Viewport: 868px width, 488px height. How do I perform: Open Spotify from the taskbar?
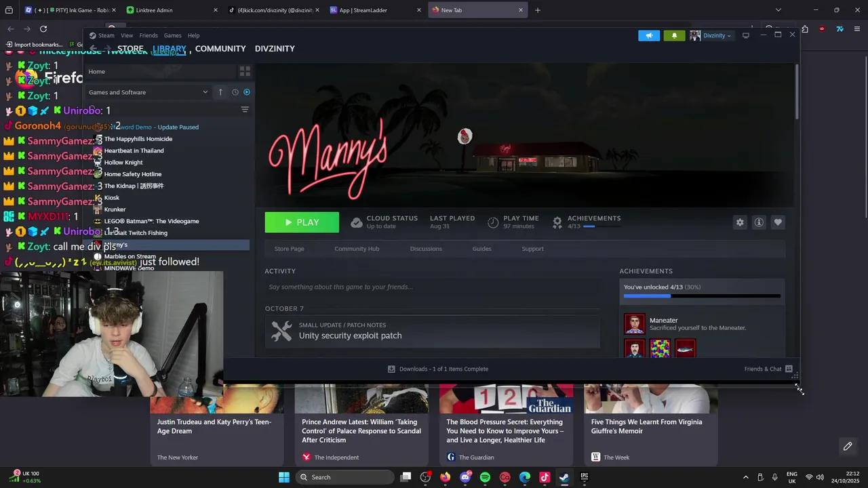[x=485, y=477]
